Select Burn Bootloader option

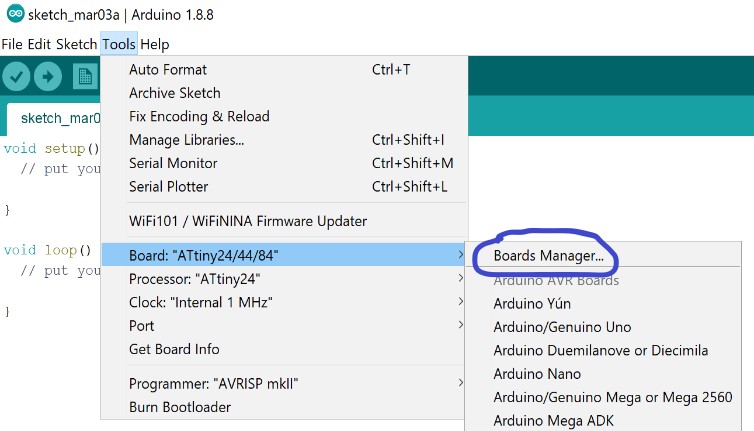[x=284, y=407]
